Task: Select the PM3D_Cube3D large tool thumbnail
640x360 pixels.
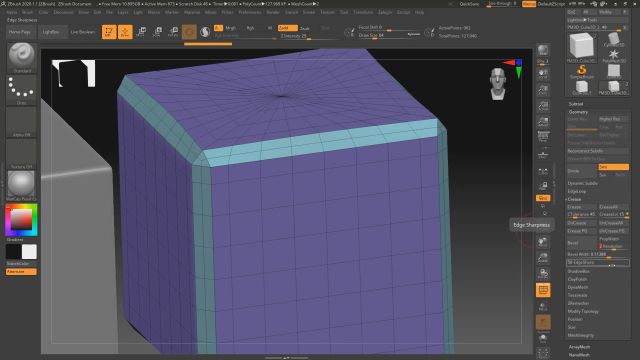Action: (x=582, y=47)
